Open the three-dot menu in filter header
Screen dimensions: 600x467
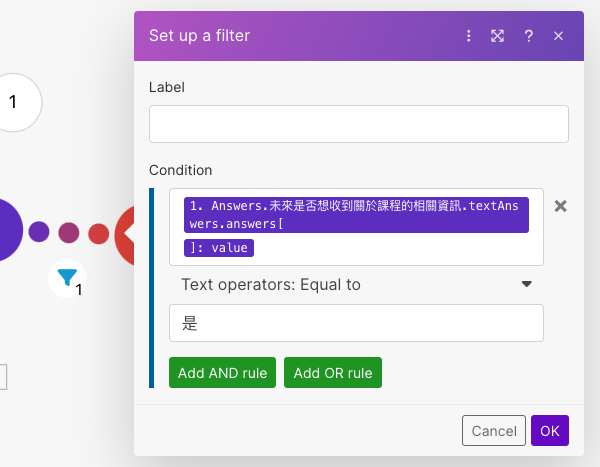click(x=468, y=36)
